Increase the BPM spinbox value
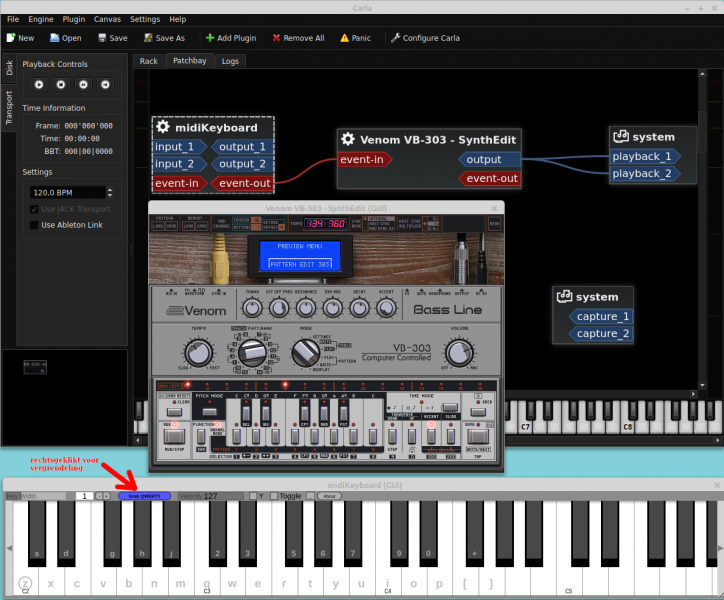 (109, 189)
